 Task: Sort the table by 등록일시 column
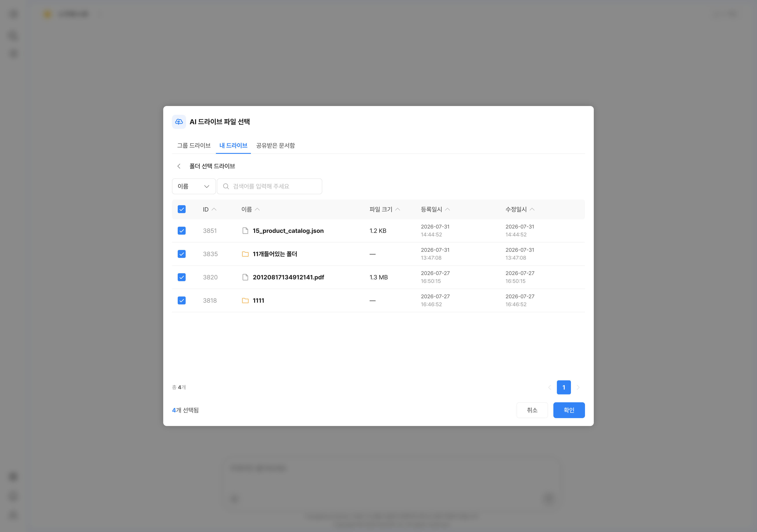(435, 210)
